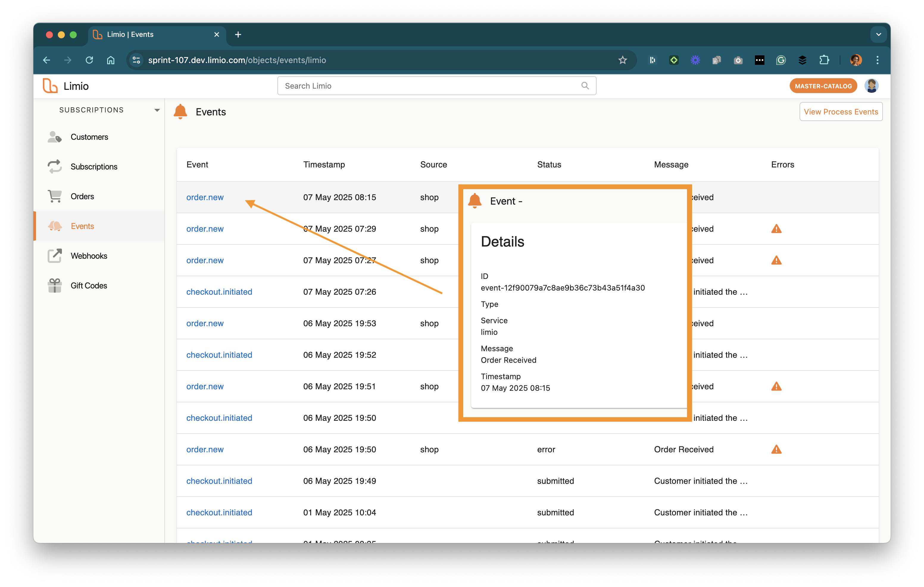Go to Subscriptions in the sidebar

tap(94, 167)
